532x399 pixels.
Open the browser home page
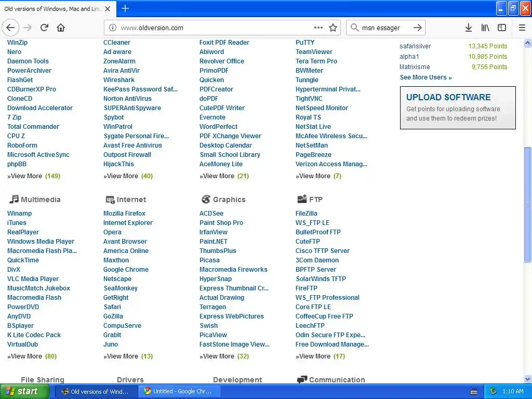click(61, 28)
